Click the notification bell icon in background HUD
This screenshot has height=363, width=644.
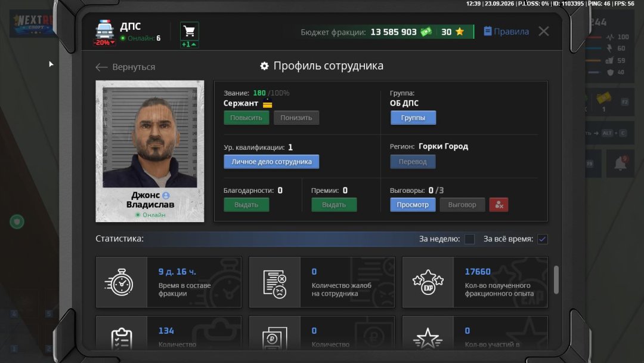point(620,164)
